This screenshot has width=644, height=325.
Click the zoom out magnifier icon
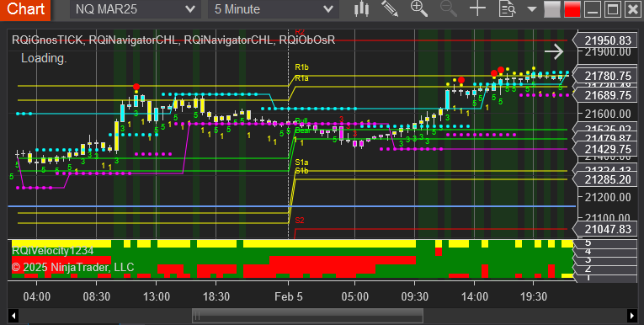(448, 8)
